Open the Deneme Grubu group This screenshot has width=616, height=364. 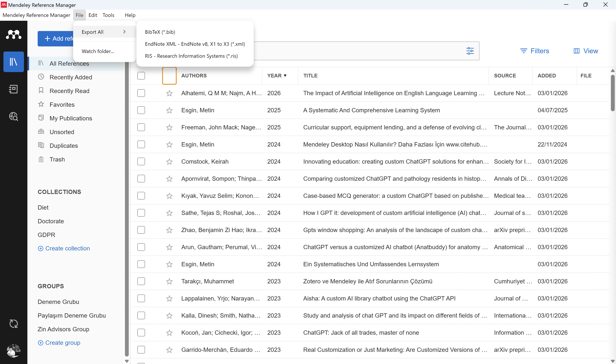point(58,302)
